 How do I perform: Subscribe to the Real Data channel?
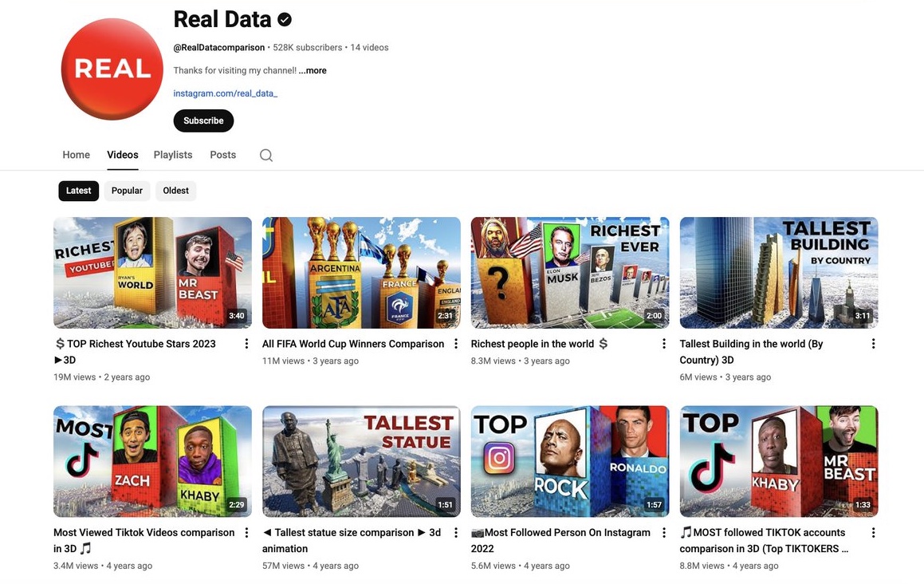coord(203,120)
